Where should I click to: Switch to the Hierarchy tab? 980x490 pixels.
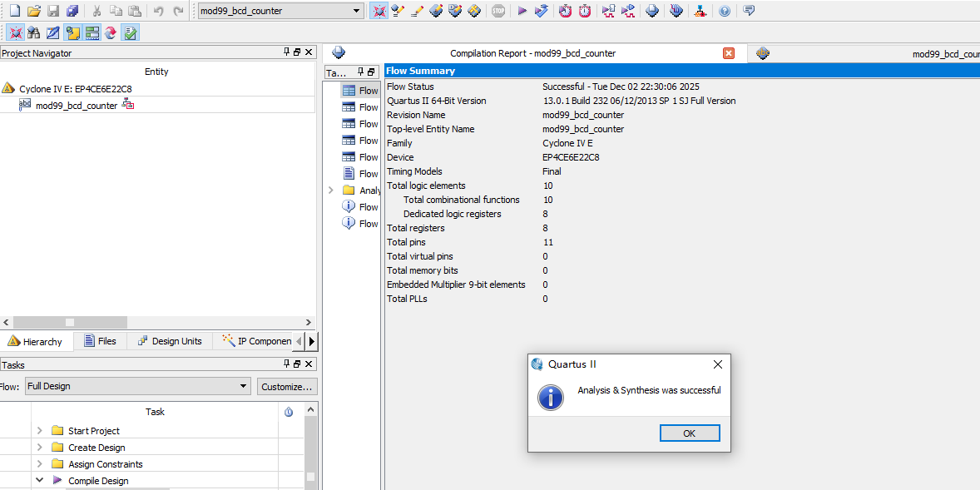coord(36,341)
